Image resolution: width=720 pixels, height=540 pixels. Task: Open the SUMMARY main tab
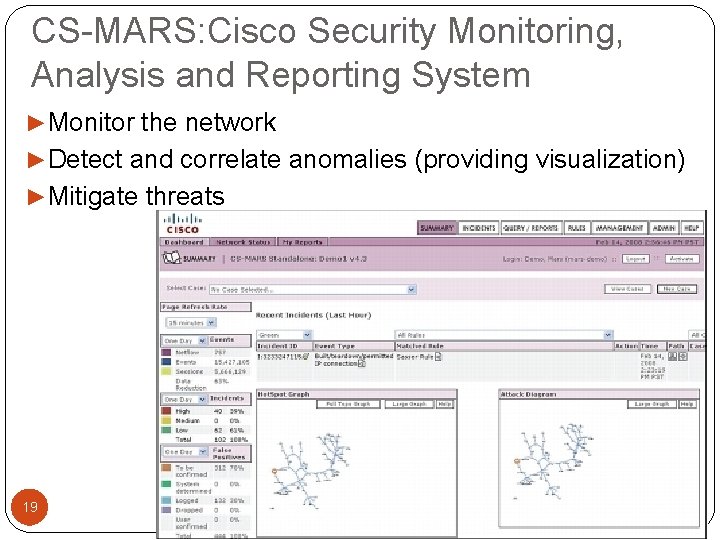[437, 228]
